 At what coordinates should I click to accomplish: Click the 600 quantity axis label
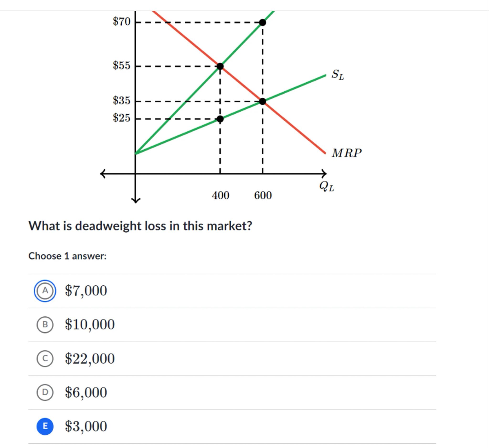[263, 195]
